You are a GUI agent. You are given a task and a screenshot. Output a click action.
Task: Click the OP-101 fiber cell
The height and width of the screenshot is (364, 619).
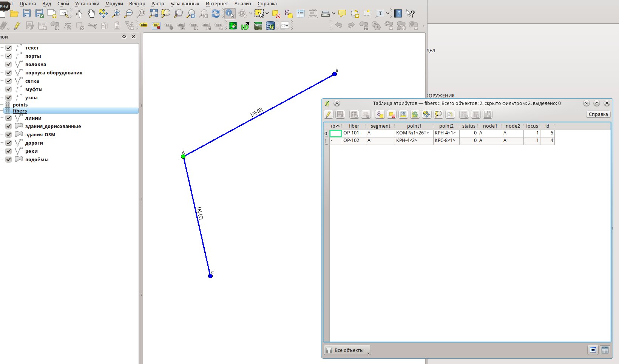click(x=354, y=133)
